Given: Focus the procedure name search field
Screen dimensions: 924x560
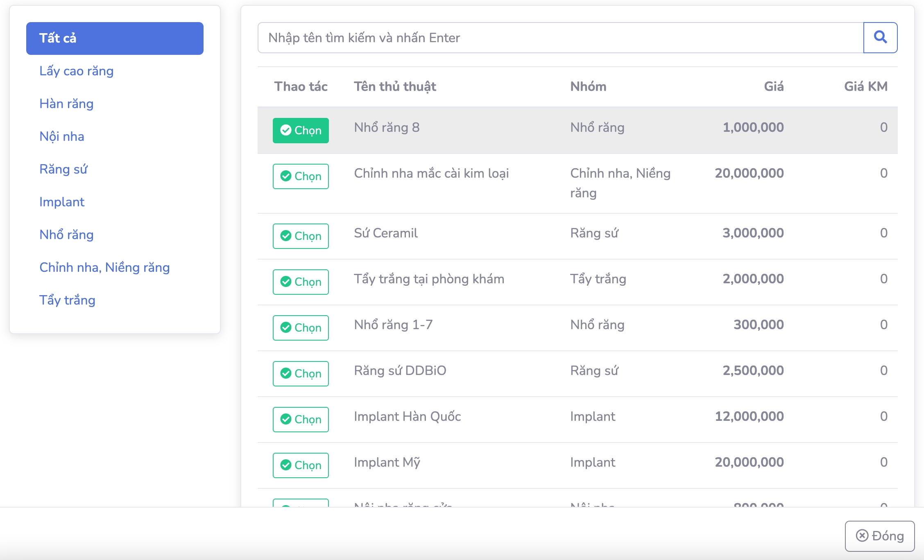Looking at the screenshot, I should pos(560,38).
